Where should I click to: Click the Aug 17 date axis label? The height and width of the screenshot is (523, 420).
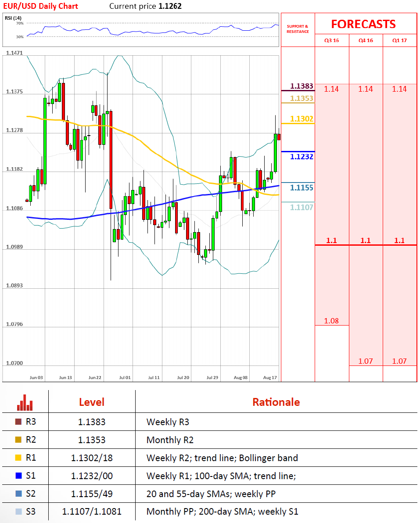(270, 378)
